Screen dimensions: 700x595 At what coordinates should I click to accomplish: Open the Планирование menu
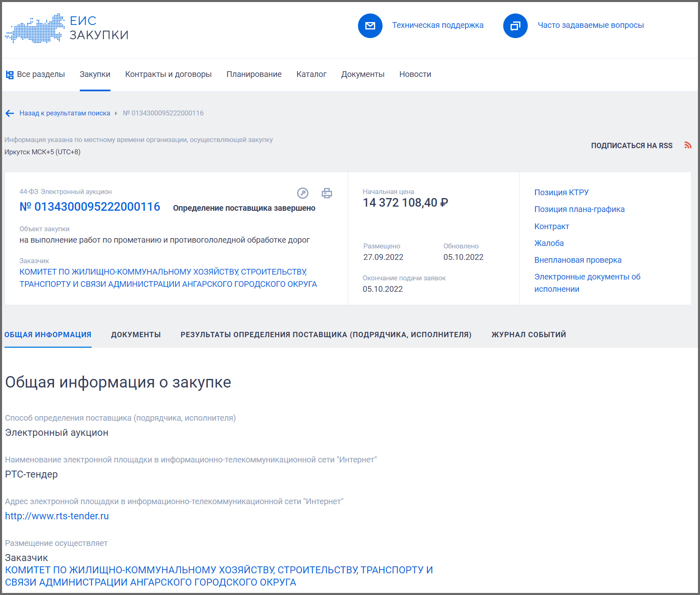point(254,74)
